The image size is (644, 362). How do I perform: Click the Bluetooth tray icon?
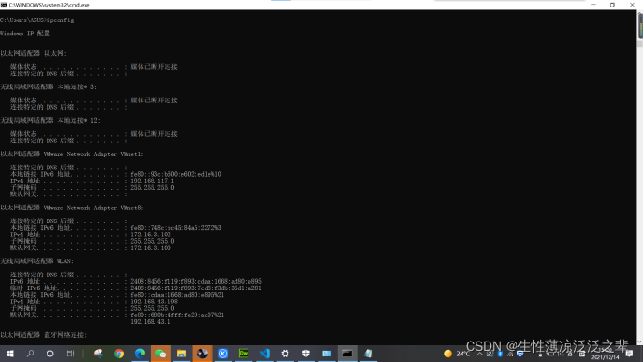500,354
